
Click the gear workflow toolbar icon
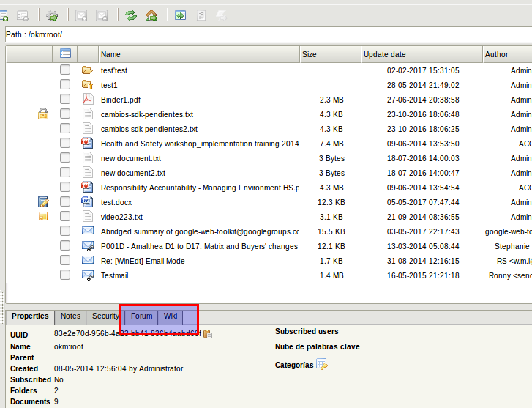tap(52, 15)
